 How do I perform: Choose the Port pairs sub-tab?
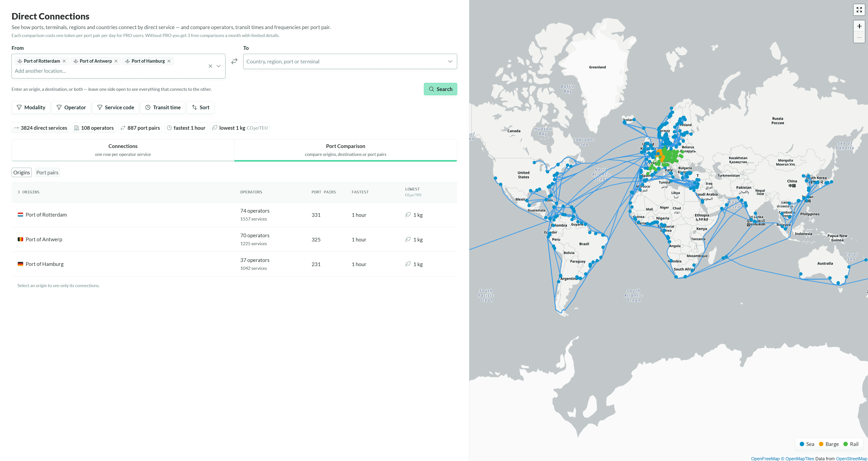click(x=47, y=172)
